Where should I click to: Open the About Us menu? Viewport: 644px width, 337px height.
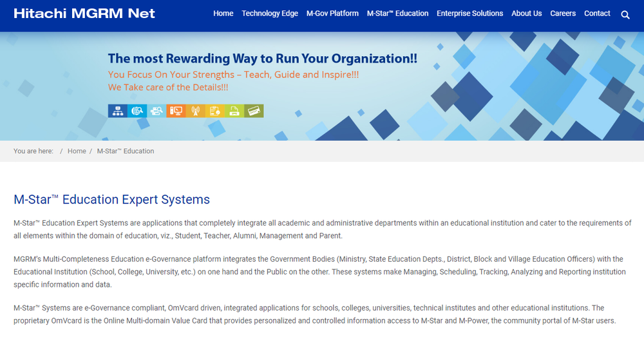click(527, 14)
